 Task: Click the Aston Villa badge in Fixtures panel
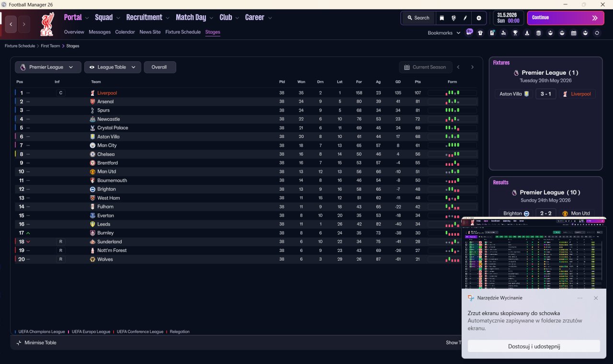pyautogui.click(x=527, y=94)
